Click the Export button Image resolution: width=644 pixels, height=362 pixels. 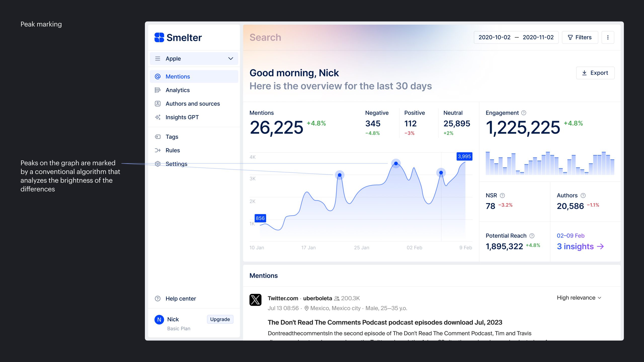595,73
